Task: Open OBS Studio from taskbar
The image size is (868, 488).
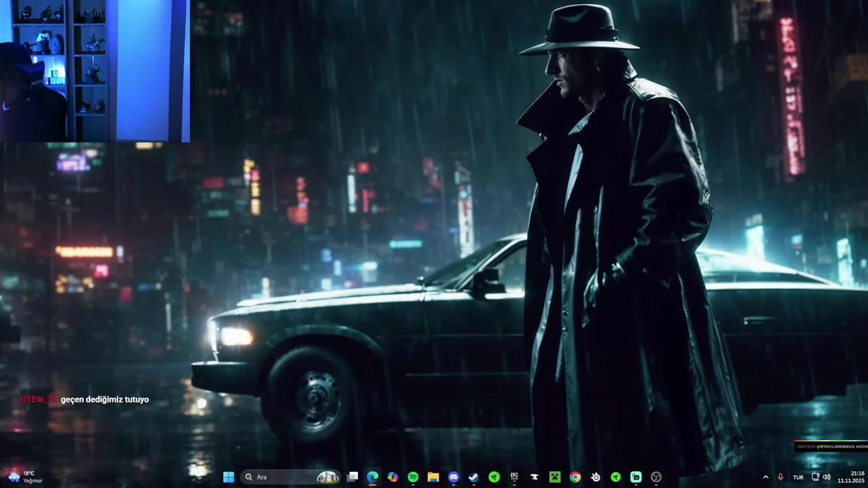Action: (656, 477)
